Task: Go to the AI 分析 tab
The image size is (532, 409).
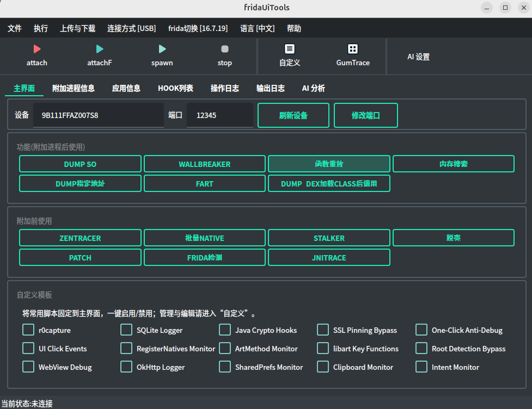Action: (x=314, y=89)
